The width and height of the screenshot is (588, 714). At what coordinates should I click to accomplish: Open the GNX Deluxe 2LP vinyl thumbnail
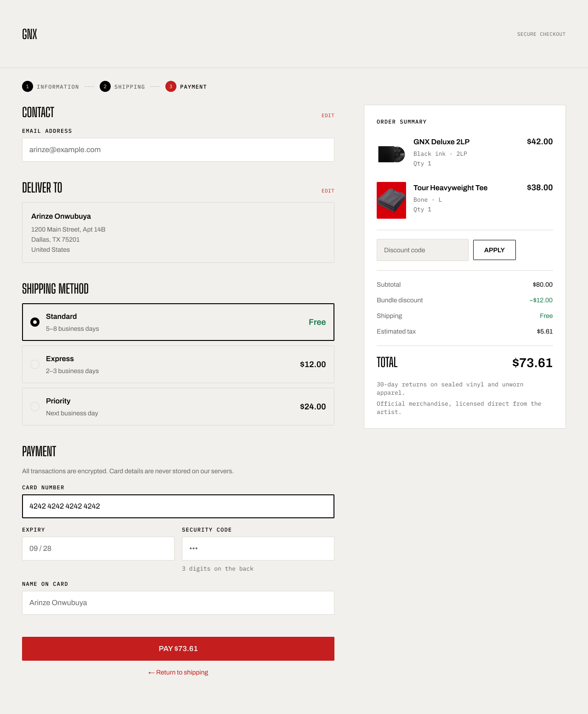pyautogui.click(x=391, y=154)
